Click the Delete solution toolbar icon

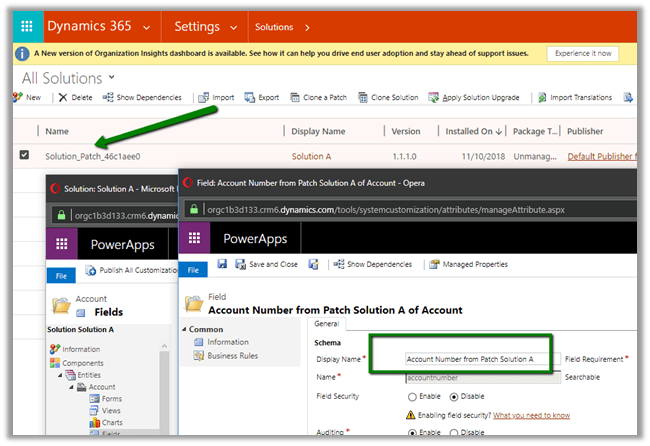point(63,98)
